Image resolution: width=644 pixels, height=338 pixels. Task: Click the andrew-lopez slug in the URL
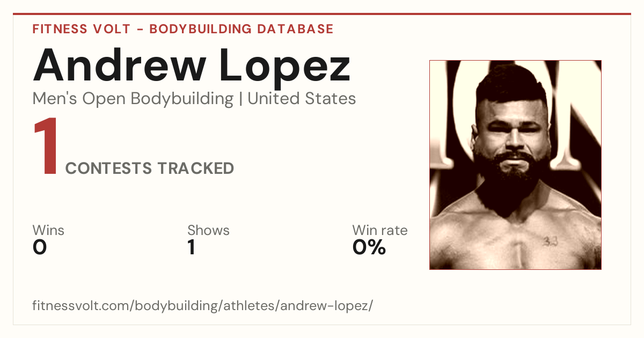coord(325,306)
